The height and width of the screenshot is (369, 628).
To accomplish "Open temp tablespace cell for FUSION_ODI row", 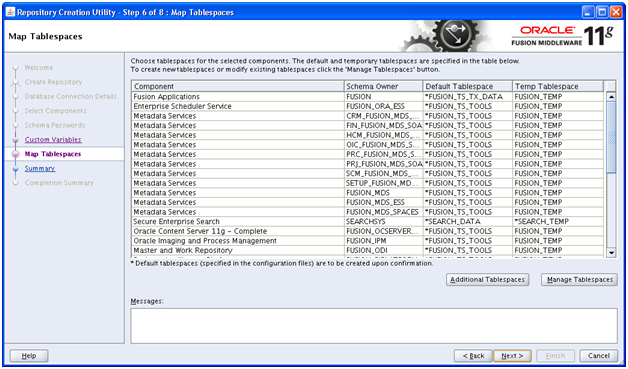I will pos(558,250).
